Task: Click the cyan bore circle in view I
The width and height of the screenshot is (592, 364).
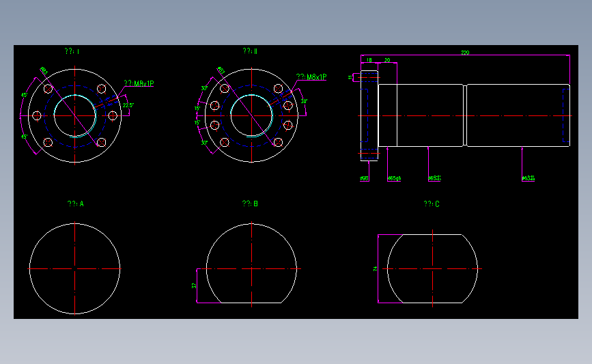Action: (75, 115)
